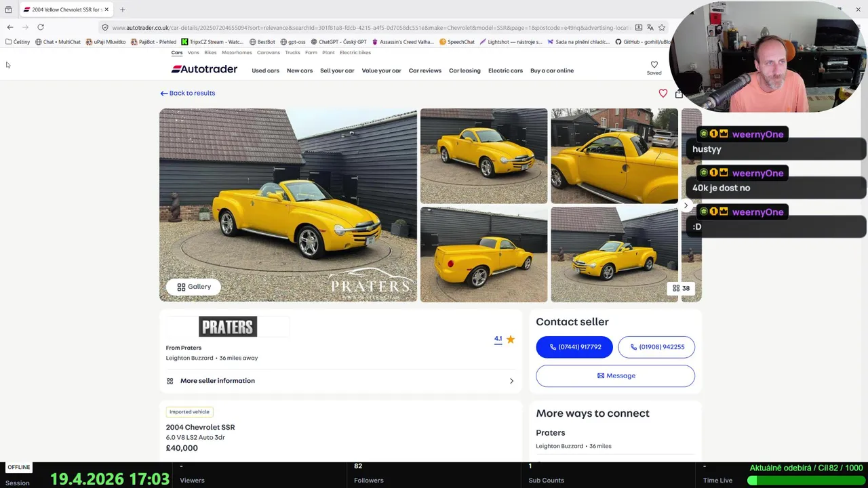The image size is (868, 488).
Task: Click the site security shield icon in address bar
Action: tap(105, 28)
